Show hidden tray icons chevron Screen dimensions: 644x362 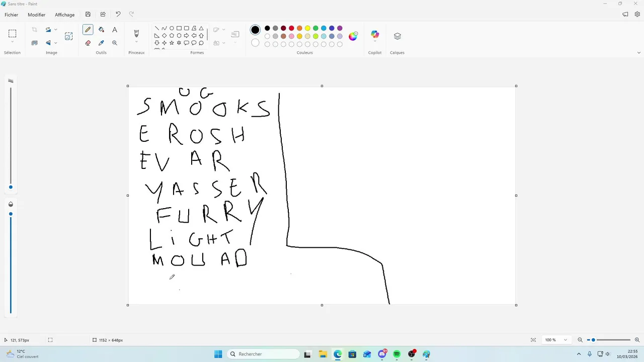[x=579, y=354]
